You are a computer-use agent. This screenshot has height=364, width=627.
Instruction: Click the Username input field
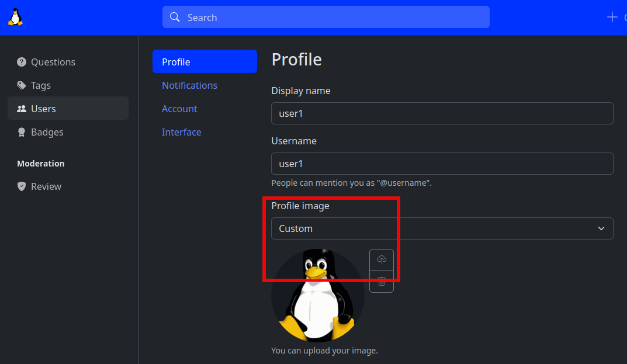pos(442,164)
